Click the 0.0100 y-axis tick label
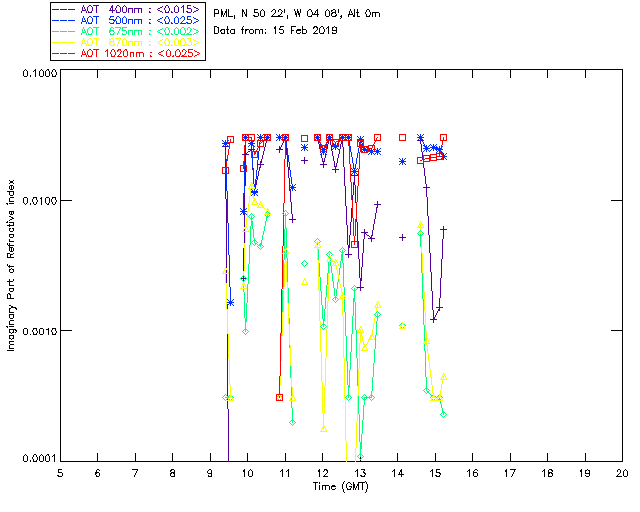This screenshot has width=640, height=512. click(40, 201)
